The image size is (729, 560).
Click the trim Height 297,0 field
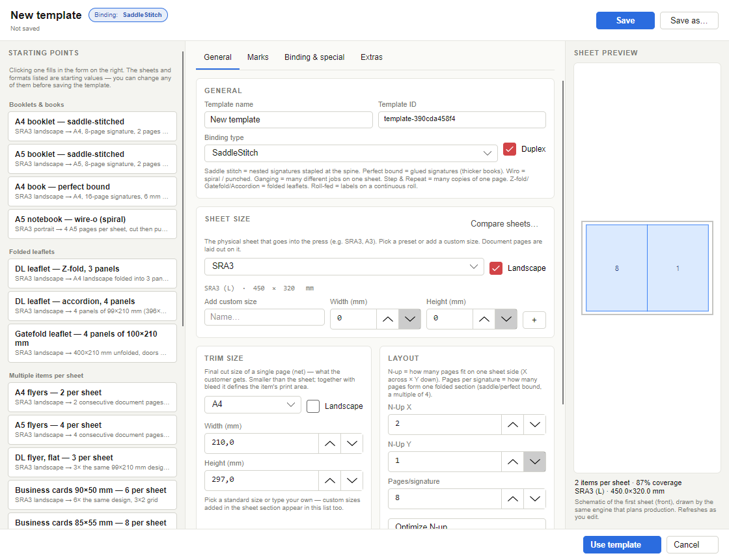coord(261,481)
